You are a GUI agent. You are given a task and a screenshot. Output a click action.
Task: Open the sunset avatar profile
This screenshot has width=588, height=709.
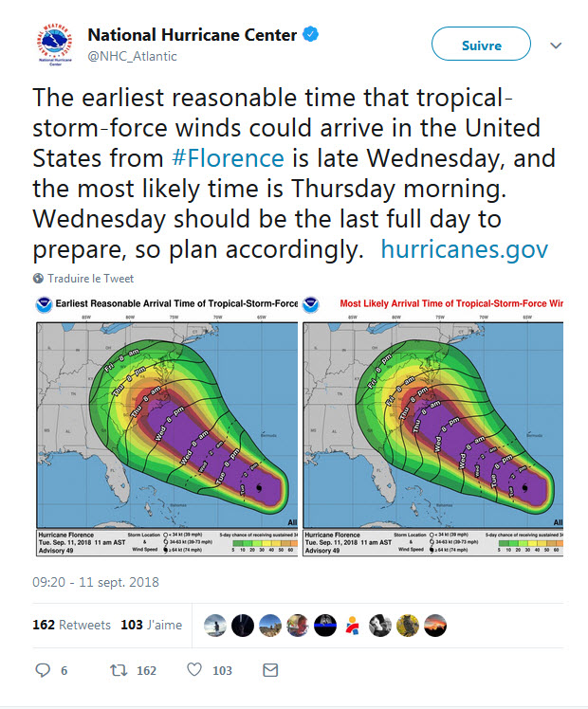click(x=435, y=626)
